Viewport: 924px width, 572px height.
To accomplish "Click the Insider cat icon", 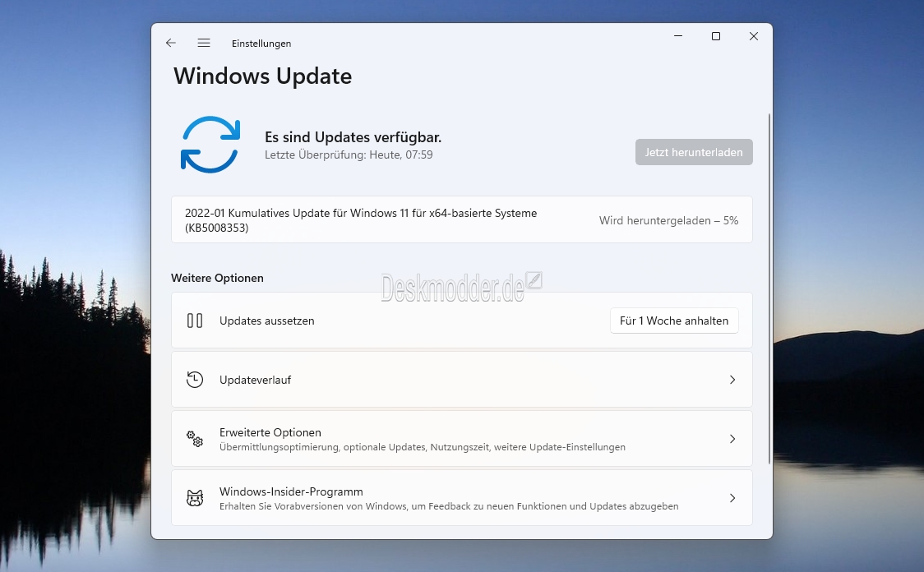I will click(x=195, y=498).
